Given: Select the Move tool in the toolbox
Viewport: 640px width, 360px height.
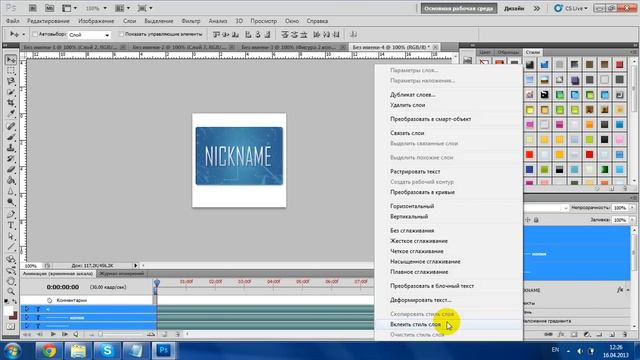Looking at the screenshot, I should (x=11, y=60).
